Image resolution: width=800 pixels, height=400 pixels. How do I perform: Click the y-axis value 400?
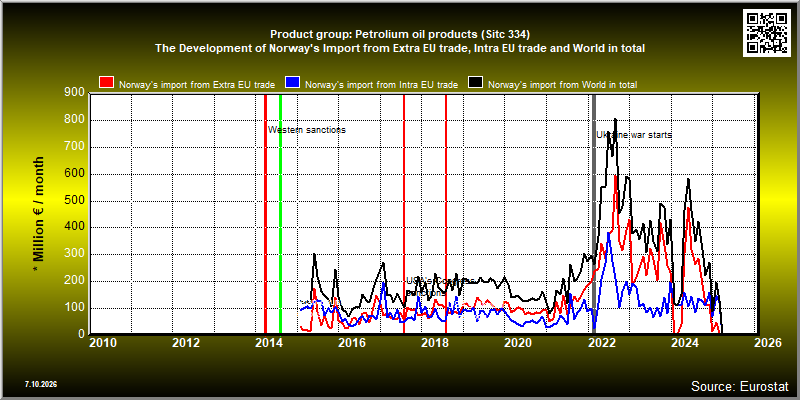[x=75, y=228]
